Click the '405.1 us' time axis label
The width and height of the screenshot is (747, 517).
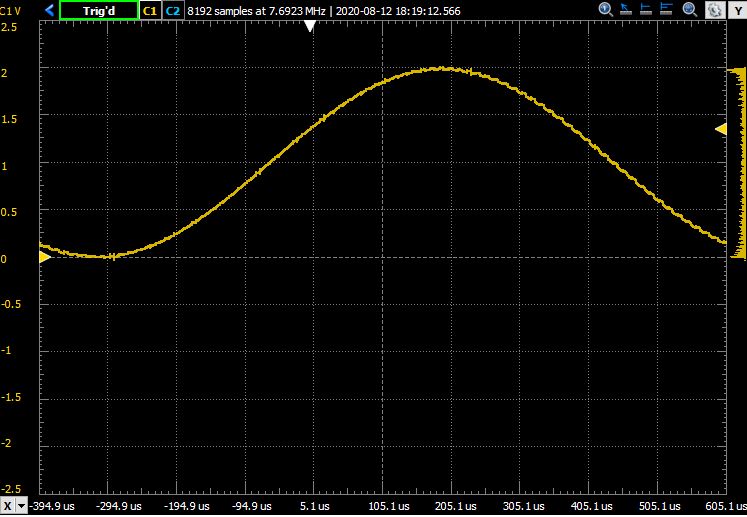point(591,506)
